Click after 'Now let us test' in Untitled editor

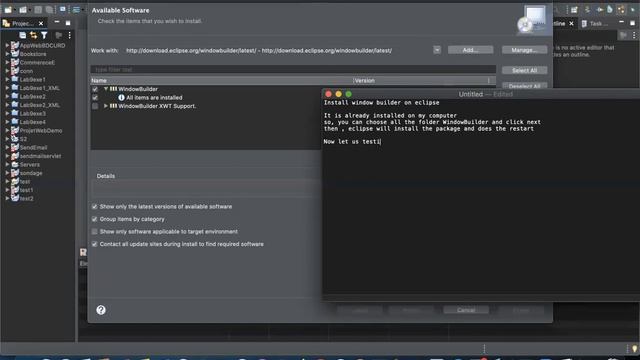click(x=380, y=142)
